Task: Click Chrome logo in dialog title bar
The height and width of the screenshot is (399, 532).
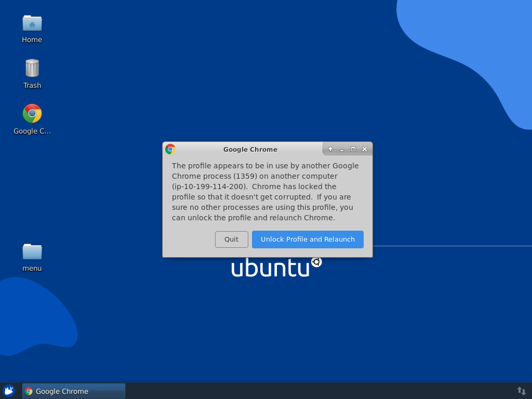Action: click(170, 149)
